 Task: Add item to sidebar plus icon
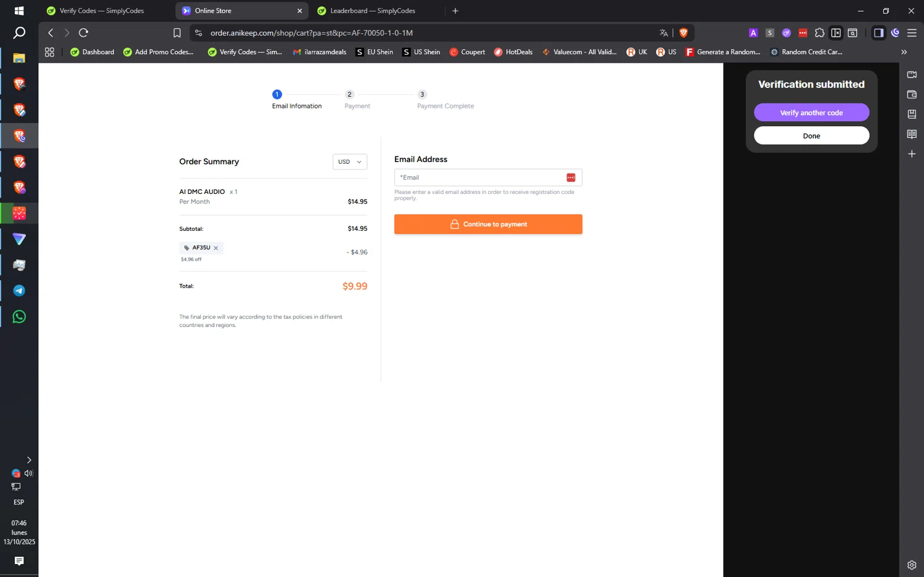click(912, 153)
